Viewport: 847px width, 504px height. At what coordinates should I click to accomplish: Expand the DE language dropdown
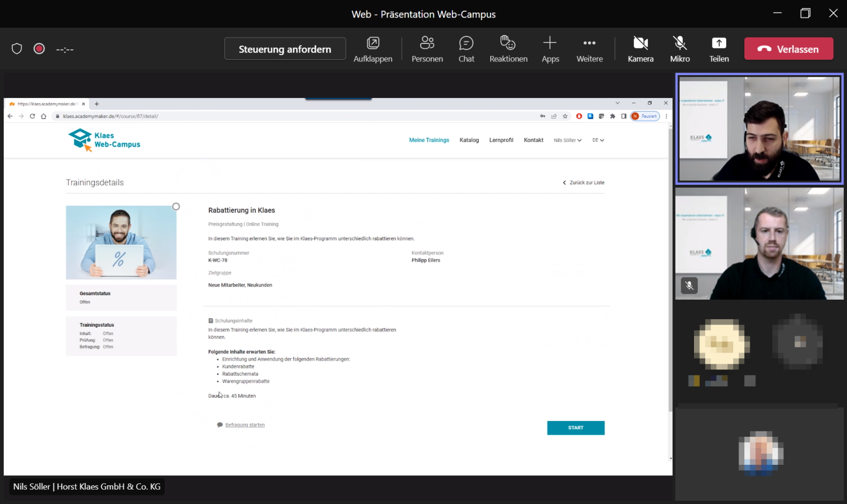tap(598, 140)
